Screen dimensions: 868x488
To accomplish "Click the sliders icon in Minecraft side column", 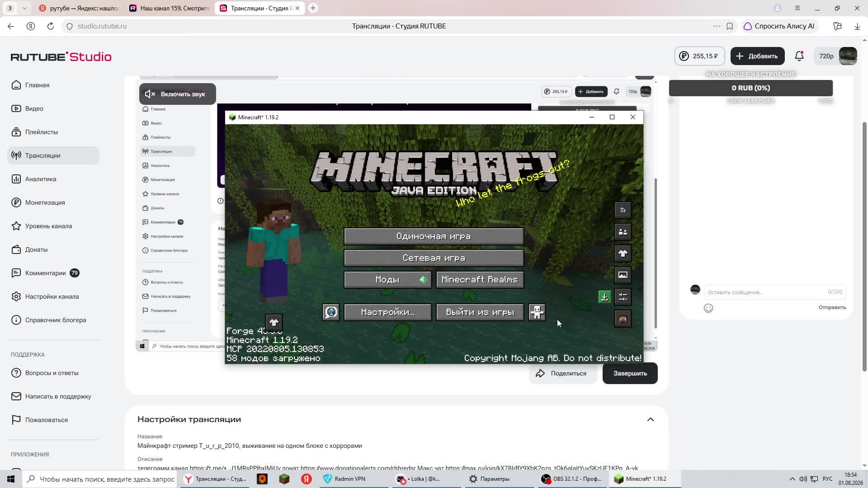I will coord(623,297).
